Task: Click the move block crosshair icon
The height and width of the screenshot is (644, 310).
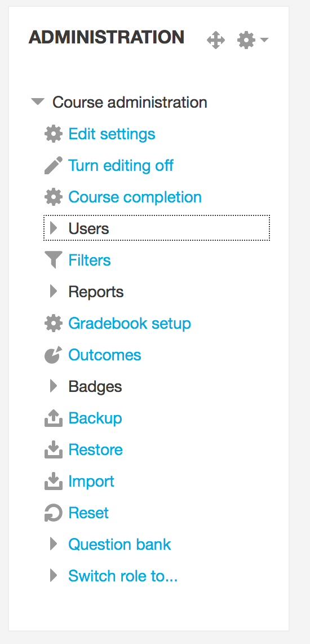Action: point(215,40)
